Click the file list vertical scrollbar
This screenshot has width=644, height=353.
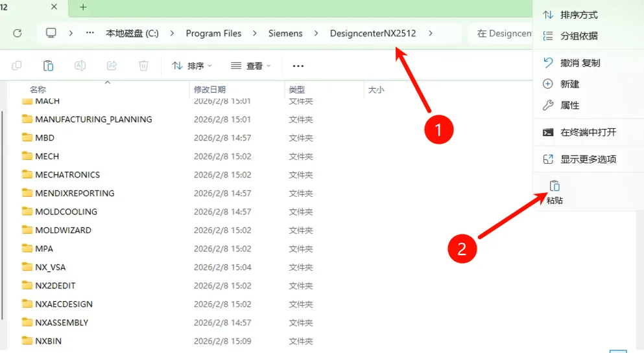coord(2,215)
